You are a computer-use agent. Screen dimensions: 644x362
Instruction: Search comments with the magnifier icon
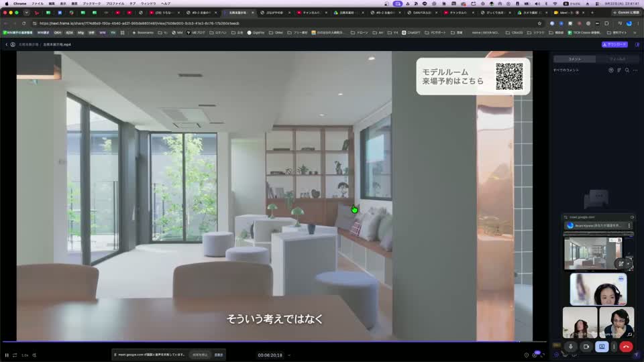(627, 70)
